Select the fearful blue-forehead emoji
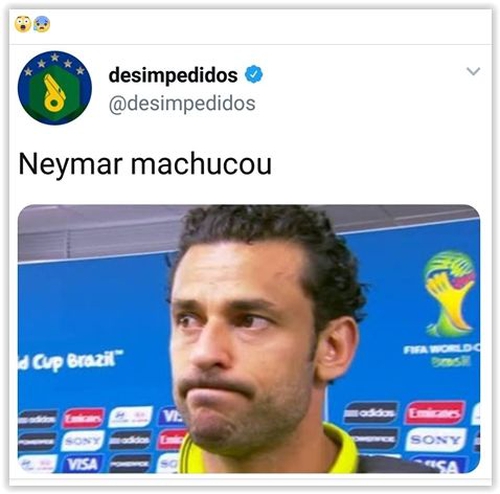500x494 pixels. click(x=42, y=24)
